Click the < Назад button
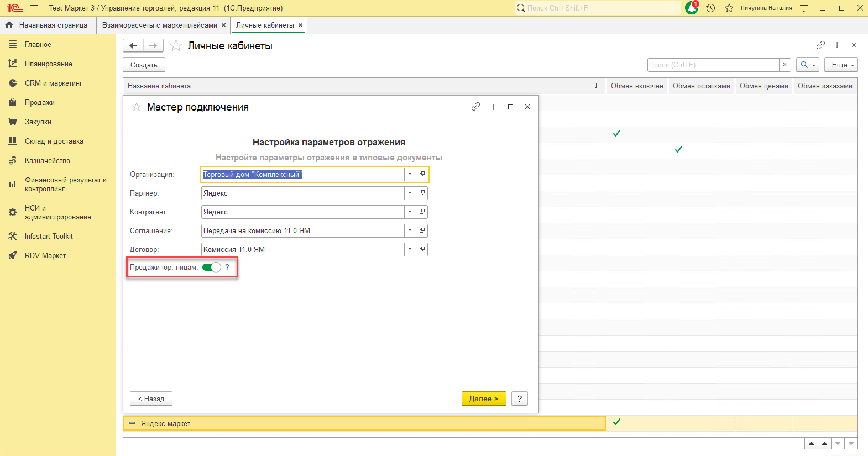868x456 pixels. [x=151, y=399]
